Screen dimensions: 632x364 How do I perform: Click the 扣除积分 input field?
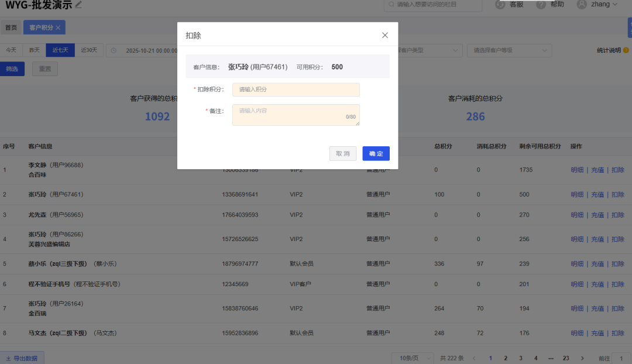click(296, 90)
